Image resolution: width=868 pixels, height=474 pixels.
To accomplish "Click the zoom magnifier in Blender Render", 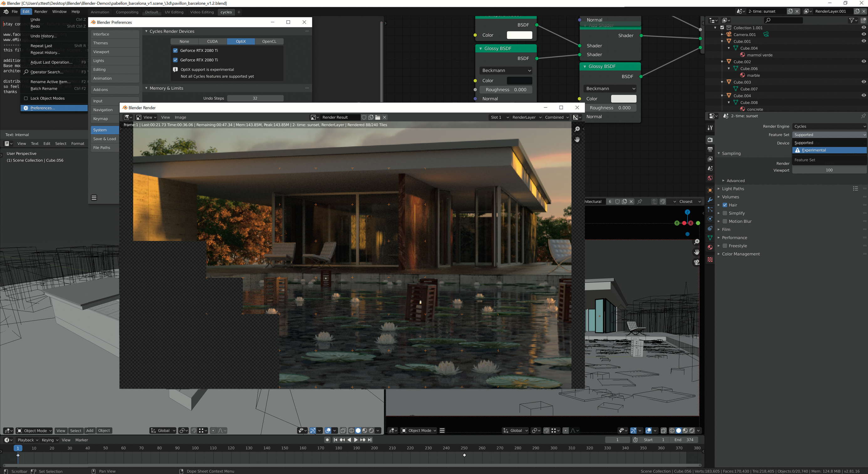I will pos(577,129).
